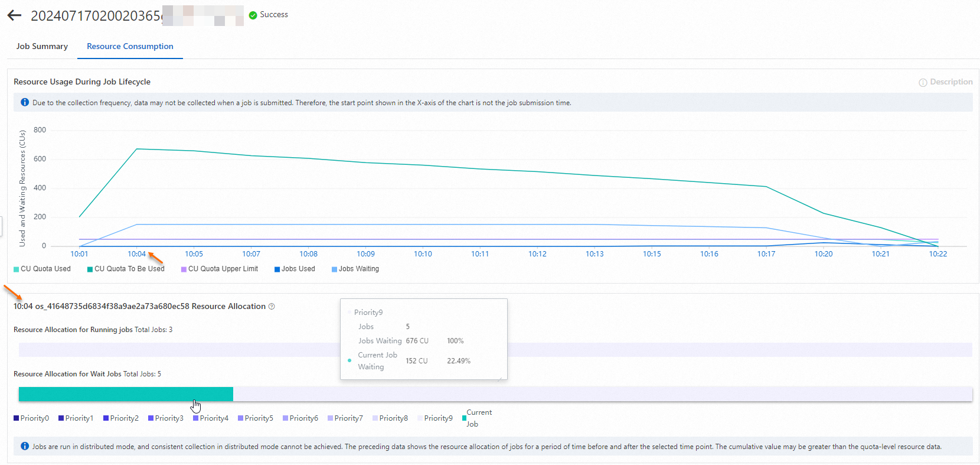This screenshot has width=980, height=465.
Task: Click the teal Current Job waiting bar segment
Action: point(126,394)
